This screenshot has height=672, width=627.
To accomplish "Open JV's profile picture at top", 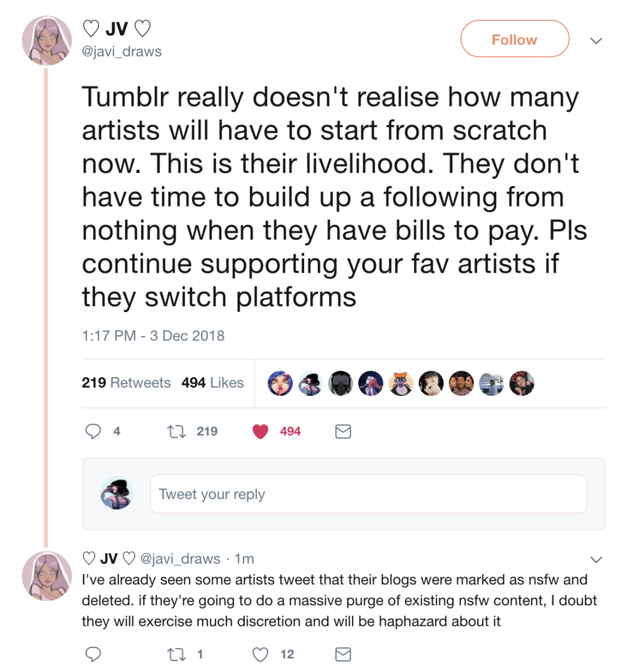I will (x=47, y=41).
